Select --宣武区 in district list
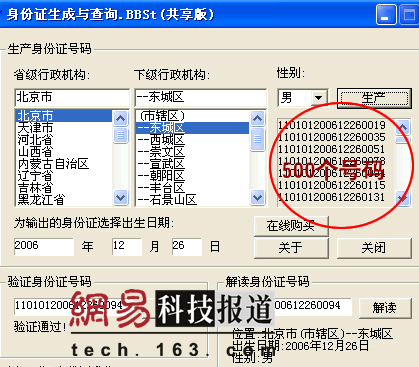 point(192,164)
